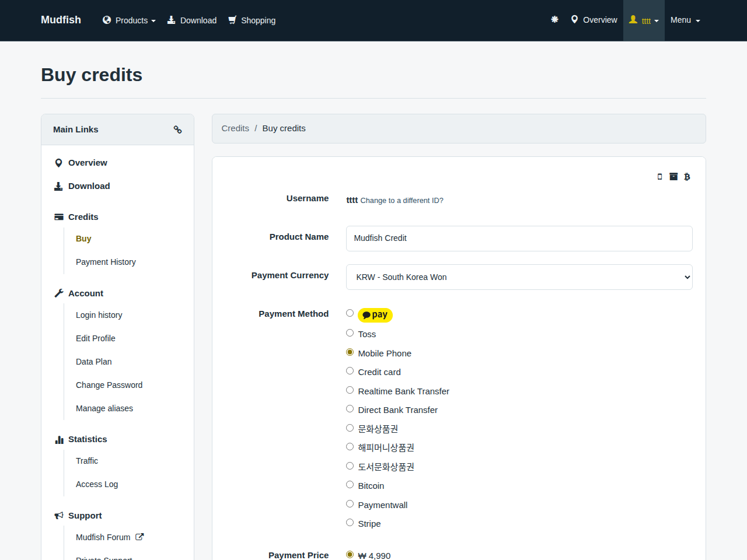Viewport: 747px width, 560px height.
Task: Click 'Change to a different ID?' link
Action: click(402, 201)
